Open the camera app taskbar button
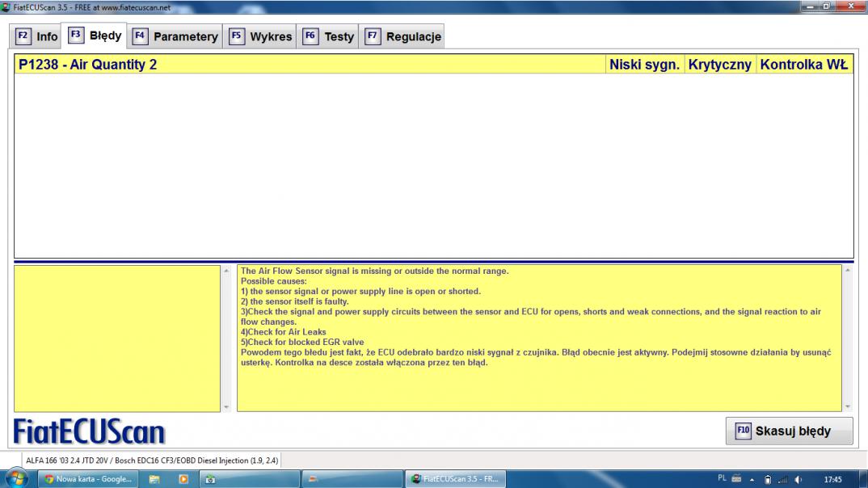Viewport: 868px width, 488px height. (249, 479)
